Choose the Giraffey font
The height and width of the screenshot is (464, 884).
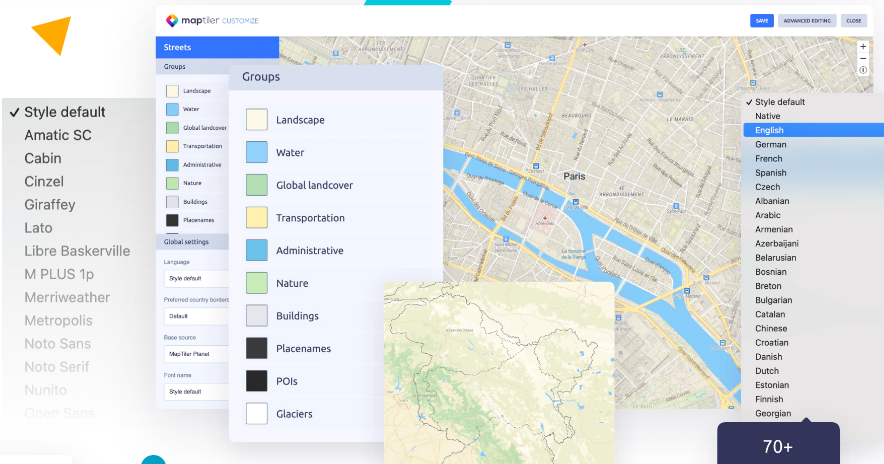tap(50, 205)
